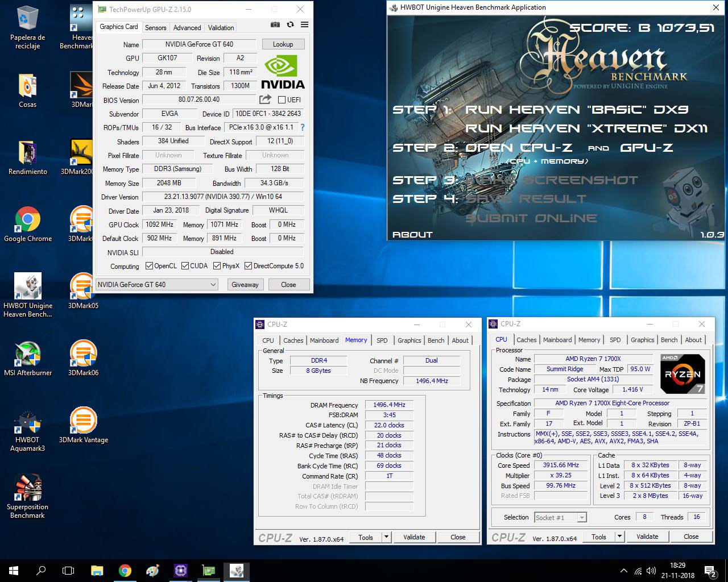Open MSI Afterburner desktop shortcut
This screenshot has height=582, width=728.
click(27, 359)
